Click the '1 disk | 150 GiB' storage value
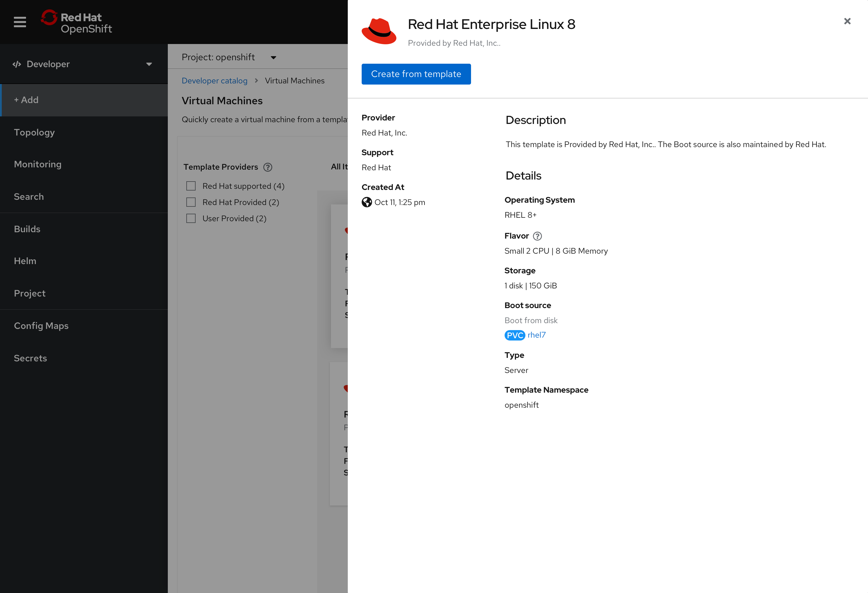868x593 pixels. click(x=530, y=286)
